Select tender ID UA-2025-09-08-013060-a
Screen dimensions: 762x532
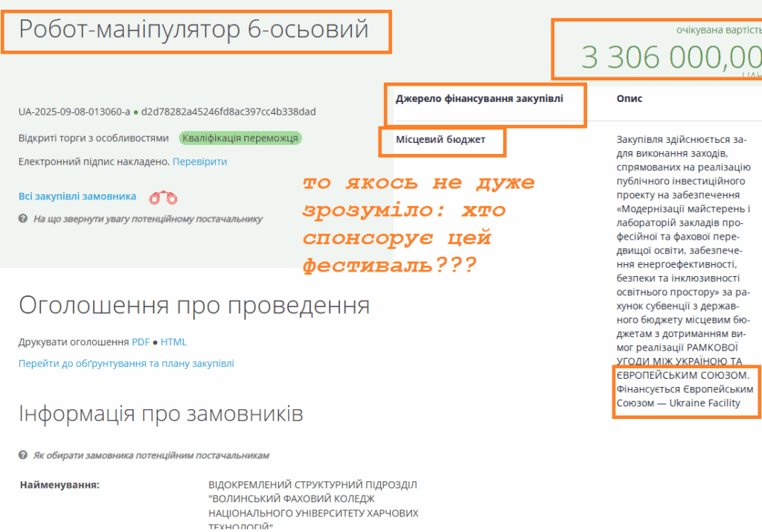point(74,112)
